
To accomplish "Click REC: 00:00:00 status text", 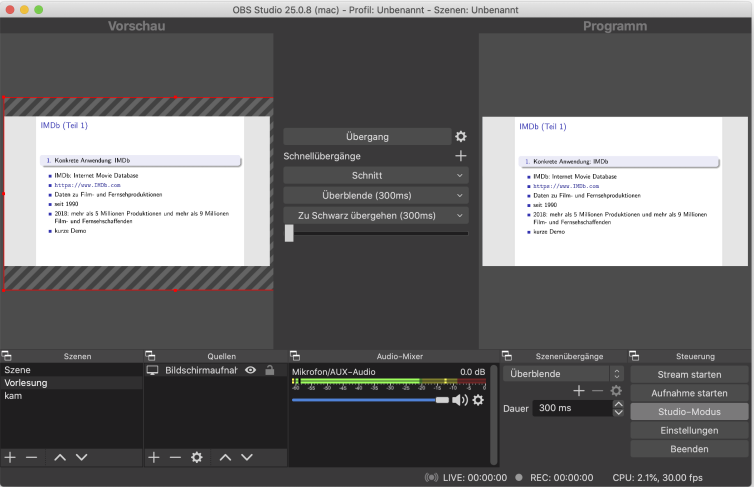I will [x=561, y=477].
